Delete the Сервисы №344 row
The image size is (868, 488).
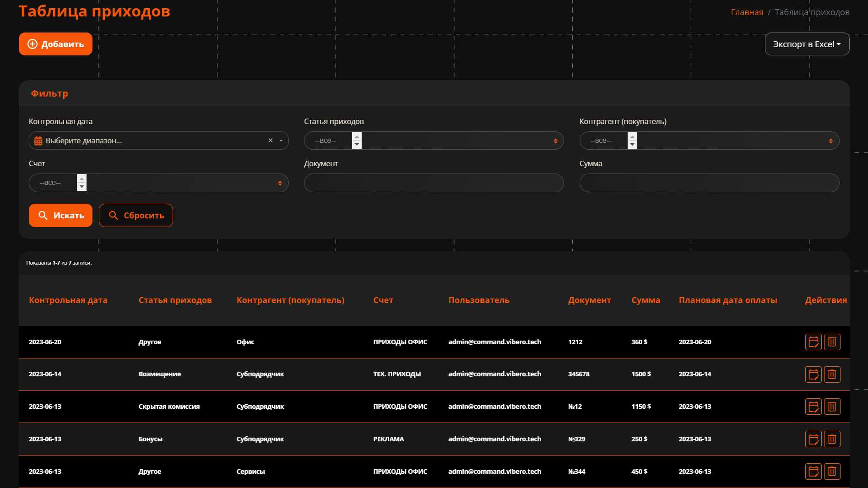click(832, 472)
